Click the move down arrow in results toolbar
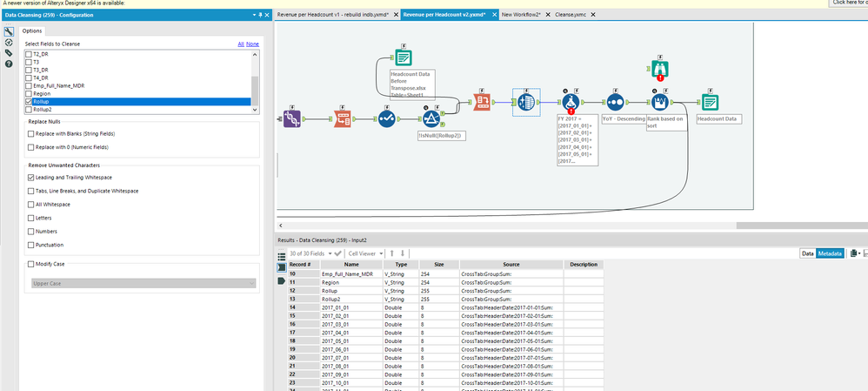The height and width of the screenshot is (391, 868). [x=403, y=253]
